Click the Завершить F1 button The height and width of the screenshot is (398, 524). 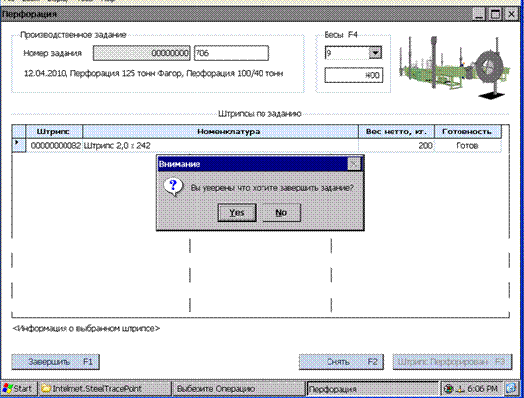tap(55, 362)
